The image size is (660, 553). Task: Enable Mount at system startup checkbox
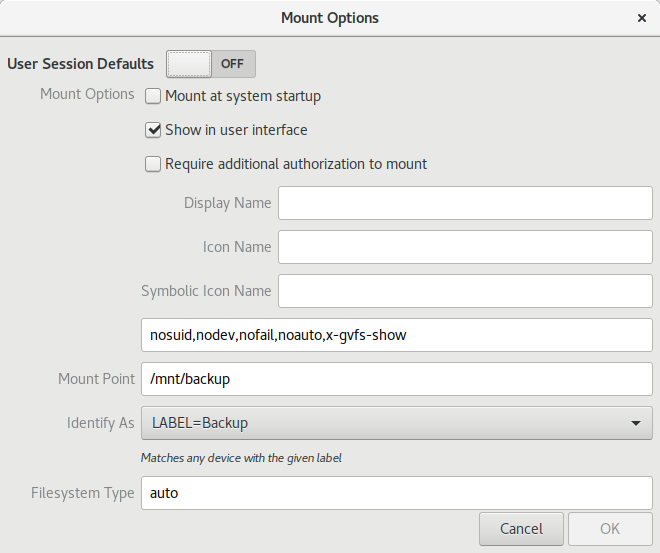point(153,96)
